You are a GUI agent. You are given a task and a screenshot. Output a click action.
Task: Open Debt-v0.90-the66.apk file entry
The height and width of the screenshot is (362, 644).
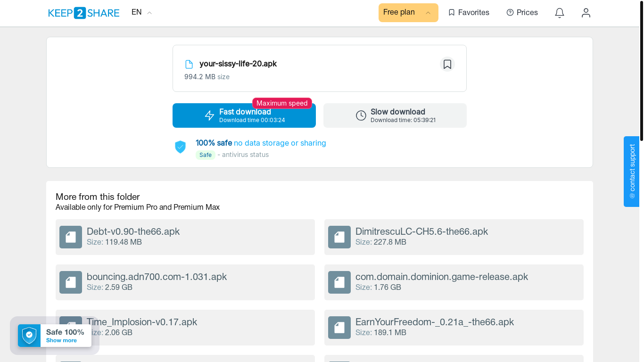[185, 237]
